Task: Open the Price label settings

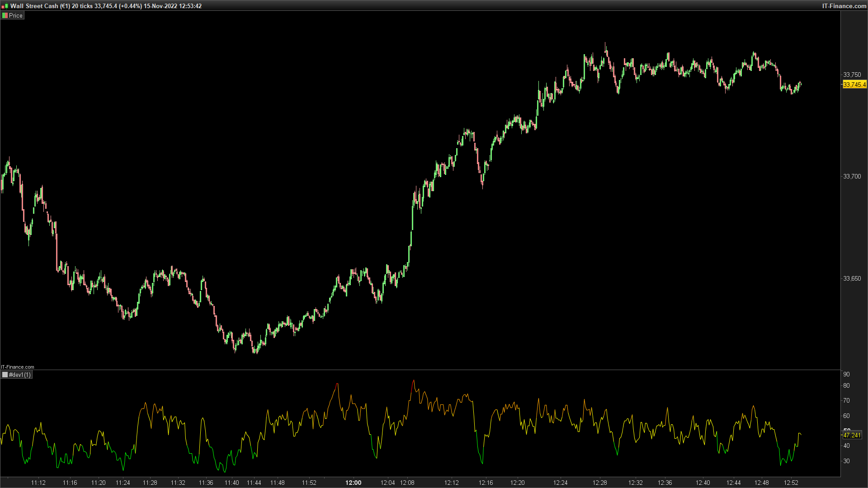Action: click(16, 15)
